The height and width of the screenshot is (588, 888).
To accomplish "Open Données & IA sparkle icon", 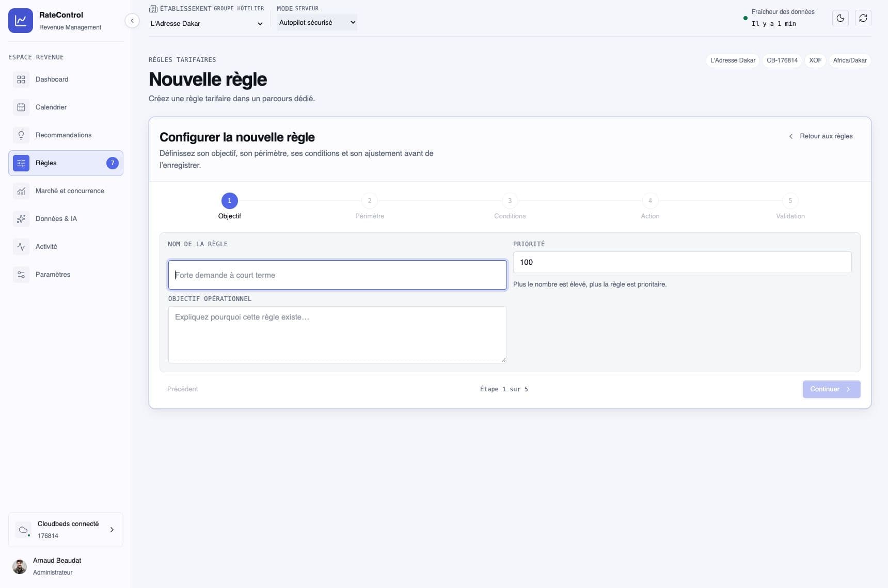I will click(21, 219).
